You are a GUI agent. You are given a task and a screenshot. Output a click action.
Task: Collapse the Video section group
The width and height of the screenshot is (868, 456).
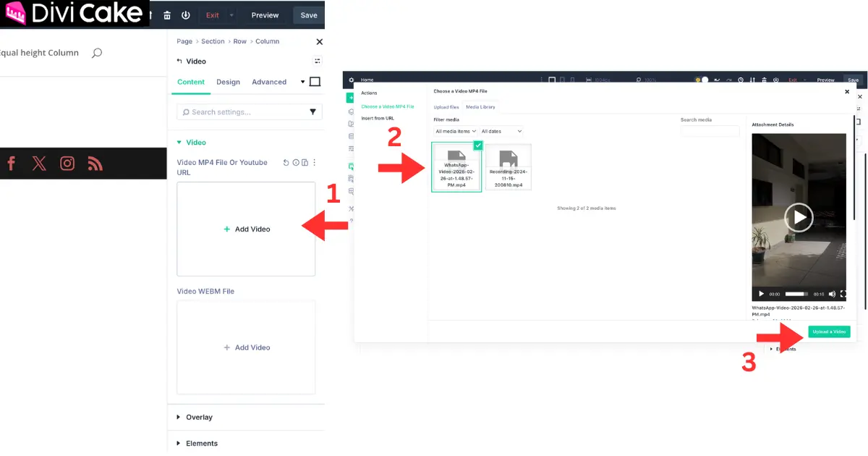192,143
